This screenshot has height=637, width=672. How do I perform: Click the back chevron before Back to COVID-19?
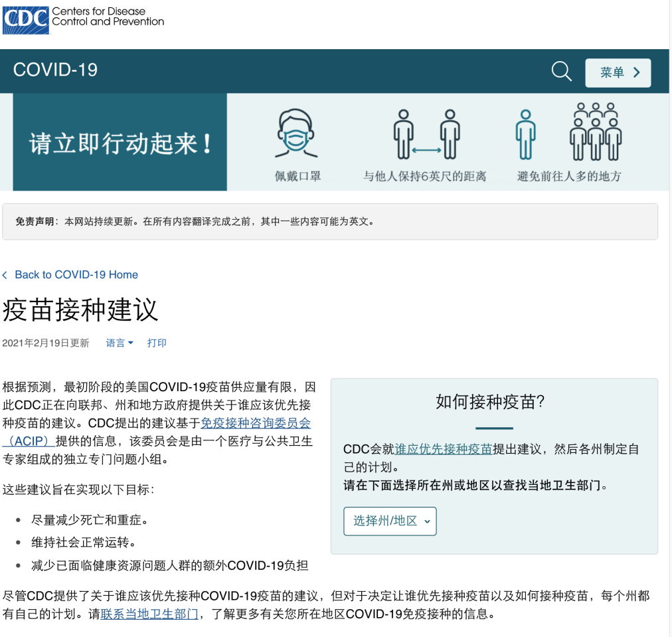[5, 275]
